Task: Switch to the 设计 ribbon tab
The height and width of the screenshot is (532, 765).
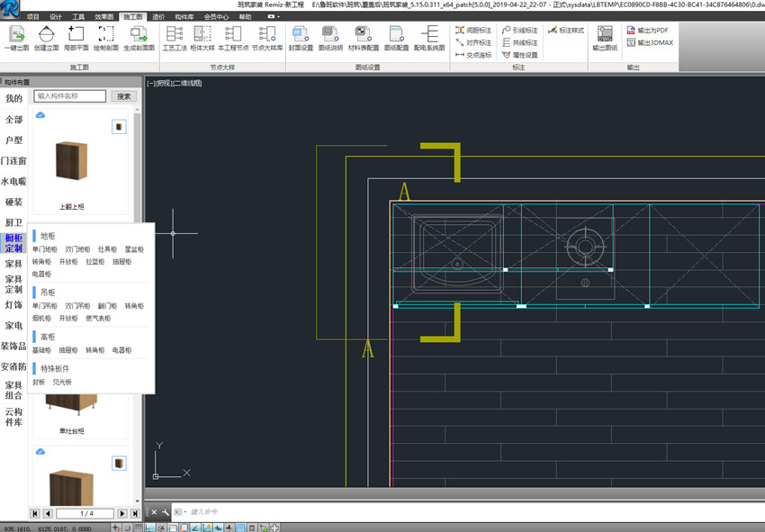Action: 56,16
